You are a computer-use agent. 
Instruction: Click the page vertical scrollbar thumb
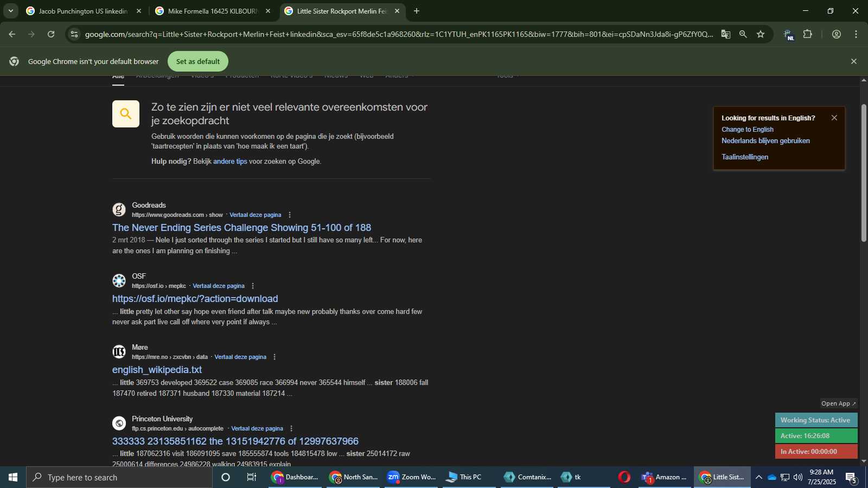pyautogui.click(x=864, y=172)
